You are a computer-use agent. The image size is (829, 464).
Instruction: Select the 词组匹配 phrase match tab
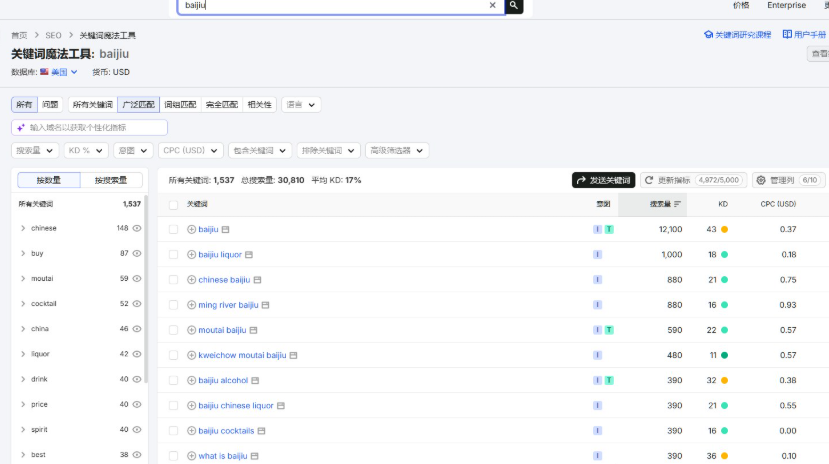click(x=180, y=105)
